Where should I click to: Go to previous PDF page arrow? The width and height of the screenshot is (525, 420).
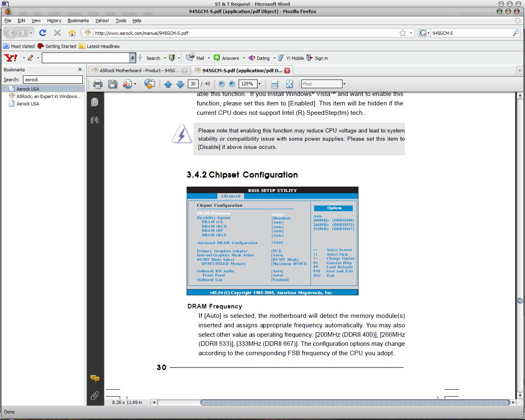pos(168,84)
